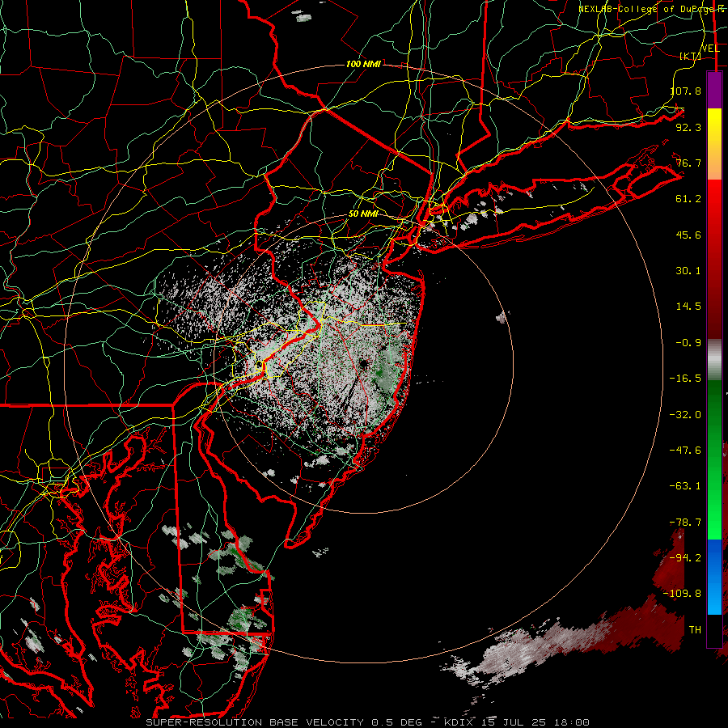Screen dimensions: 728x728
Task: Click the SUPER-RESOLUTION BASE VELOCITY caption text
Action: 255,722
